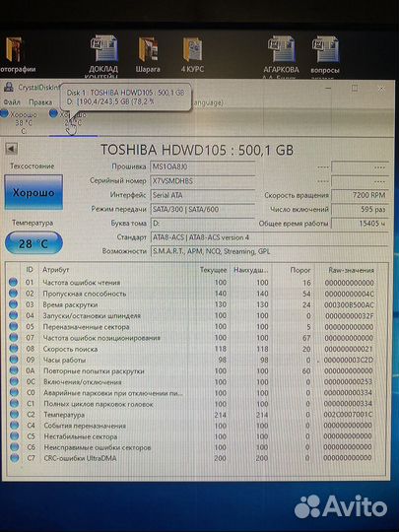Click the Текущее column header
Viewport: 399px width, 532px height.
click(213, 270)
